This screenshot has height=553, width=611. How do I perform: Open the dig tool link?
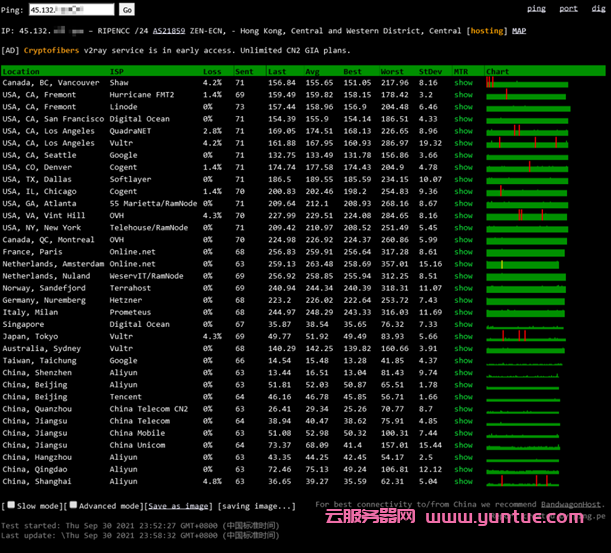596,9
